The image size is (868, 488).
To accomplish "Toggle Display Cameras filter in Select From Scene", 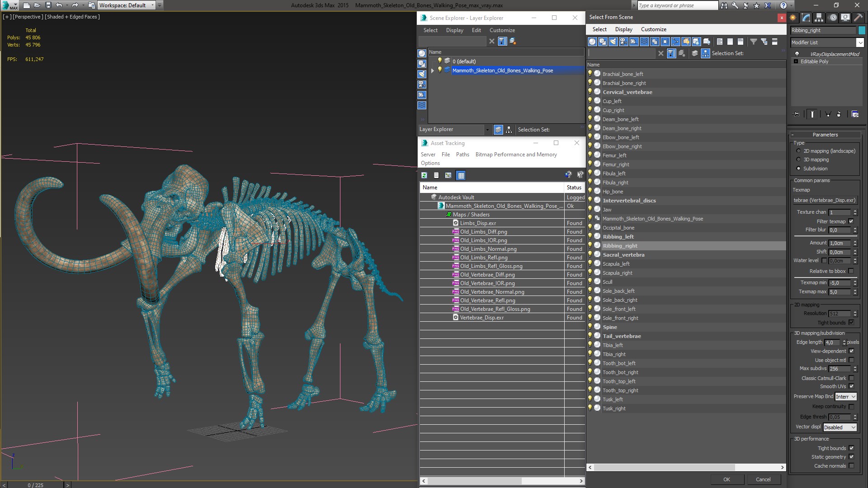I will pos(623,42).
